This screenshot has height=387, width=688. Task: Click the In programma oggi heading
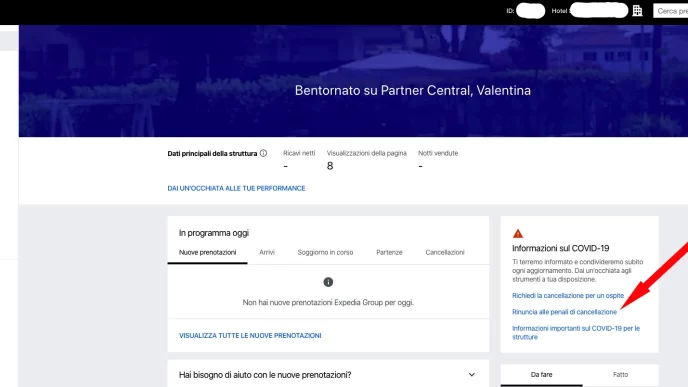pyautogui.click(x=214, y=233)
